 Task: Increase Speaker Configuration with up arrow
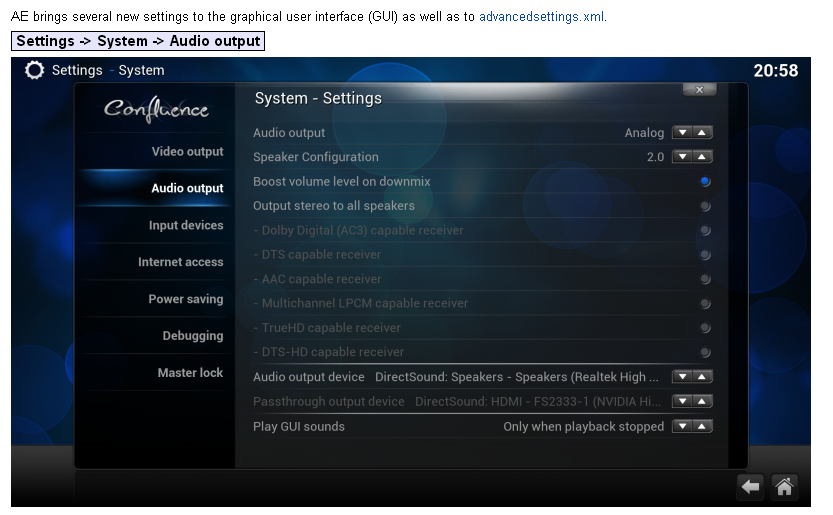[702, 157]
